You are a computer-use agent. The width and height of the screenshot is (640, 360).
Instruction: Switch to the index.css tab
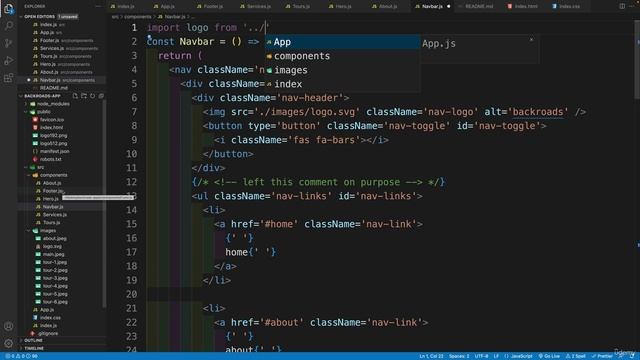569,7
